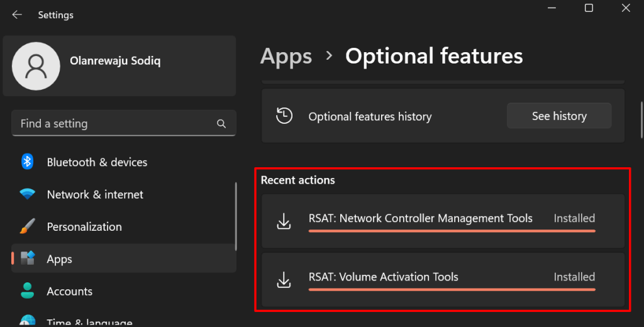Navigate to Apps in the breadcrumb

286,56
